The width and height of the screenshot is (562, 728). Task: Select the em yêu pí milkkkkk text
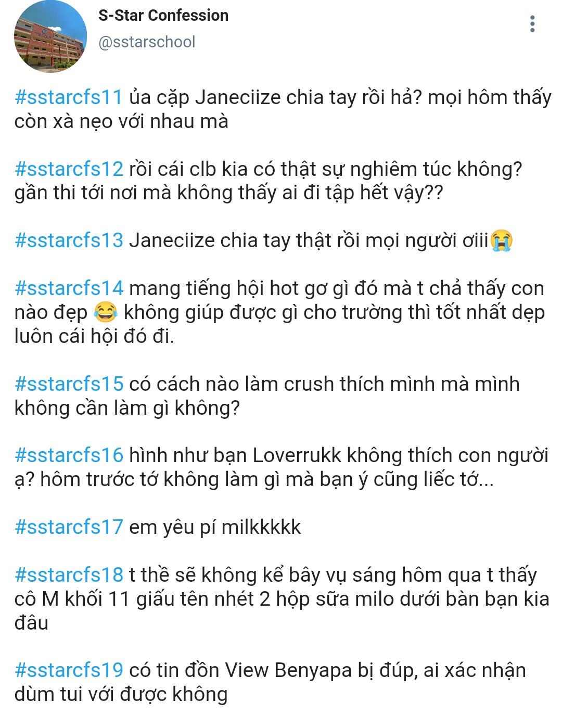coord(215,527)
